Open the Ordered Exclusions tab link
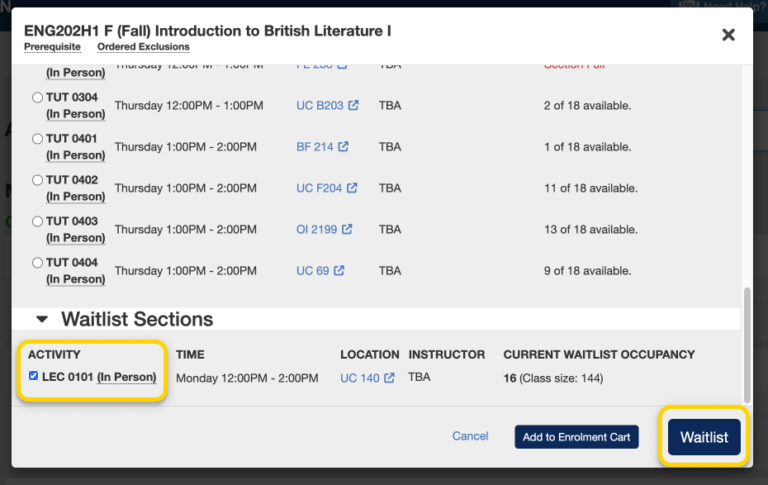Image resolution: width=768 pixels, height=485 pixels. pyautogui.click(x=143, y=47)
